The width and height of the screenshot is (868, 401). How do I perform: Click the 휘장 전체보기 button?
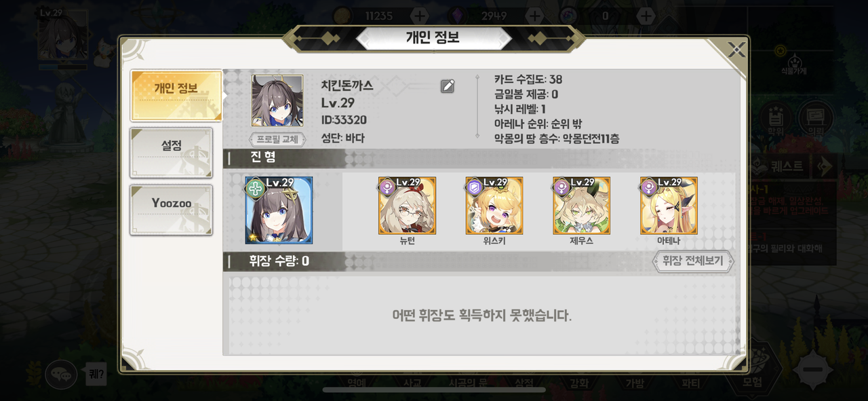click(693, 261)
